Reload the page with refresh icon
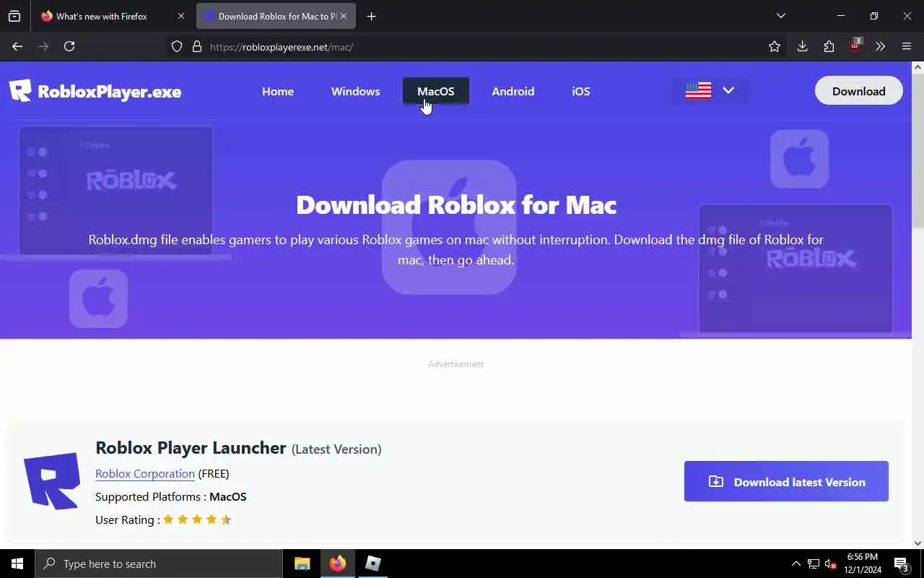 [69, 46]
